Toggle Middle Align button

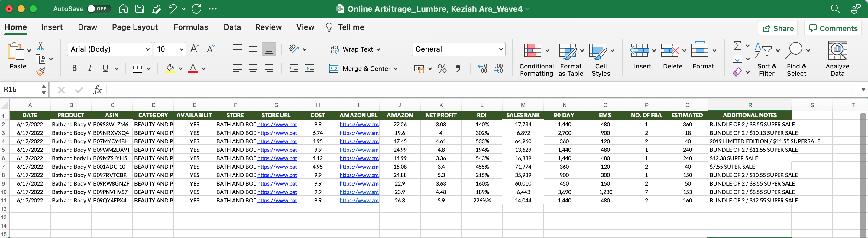(253, 49)
